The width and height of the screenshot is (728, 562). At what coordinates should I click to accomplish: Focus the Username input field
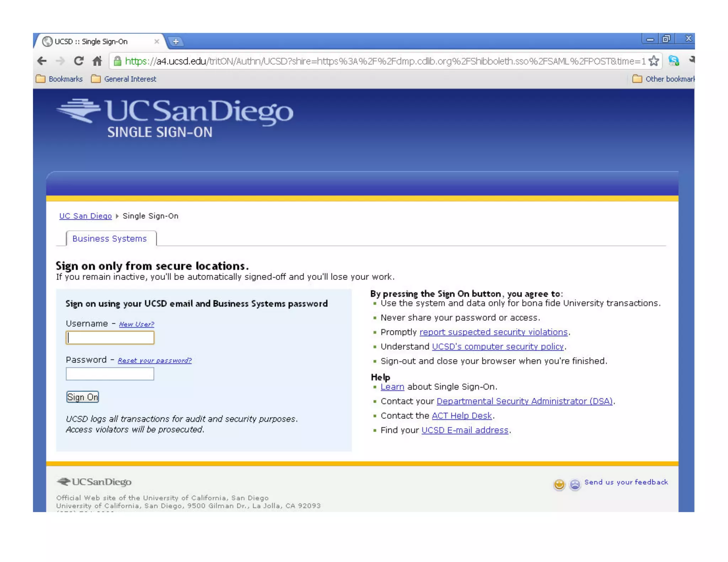110,337
